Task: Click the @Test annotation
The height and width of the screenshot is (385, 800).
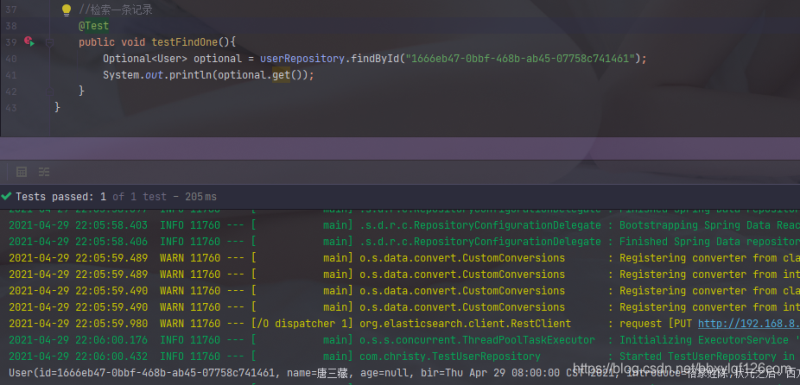Action: pyautogui.click(x=93, y=25)
